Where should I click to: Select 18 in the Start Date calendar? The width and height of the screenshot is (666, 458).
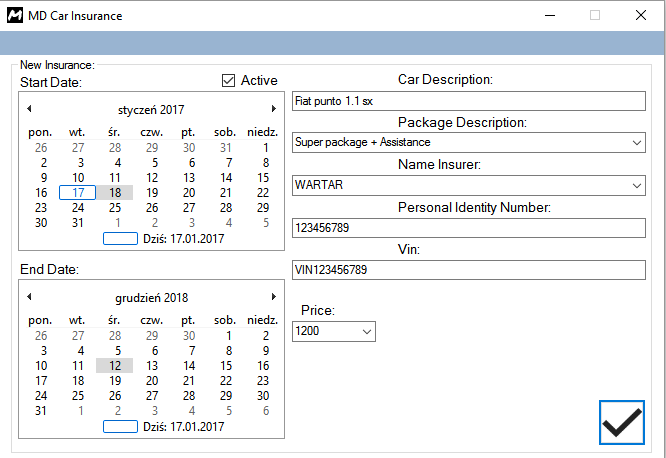(115, 192)
